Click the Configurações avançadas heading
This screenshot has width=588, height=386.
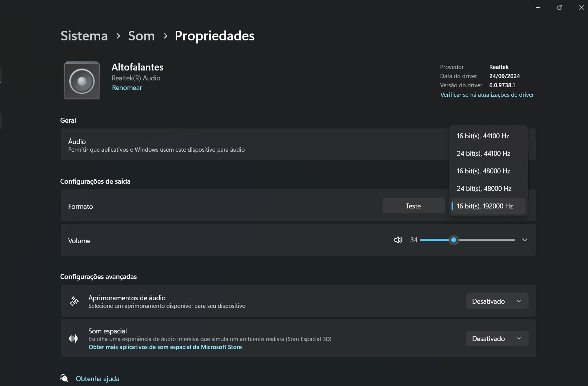(98, 277)
